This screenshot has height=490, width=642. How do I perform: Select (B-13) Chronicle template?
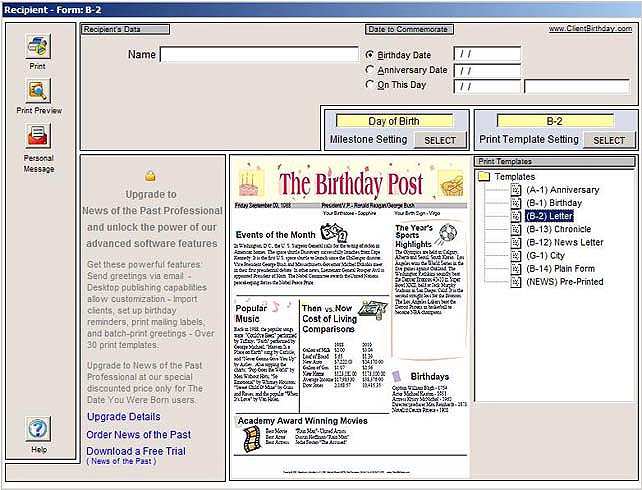tap(558, 229)
